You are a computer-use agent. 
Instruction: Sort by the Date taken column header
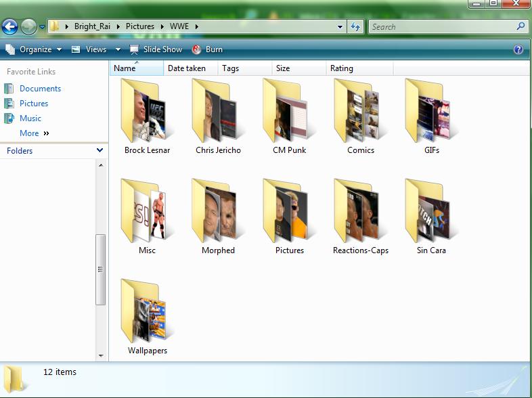(x=185, y=68)
